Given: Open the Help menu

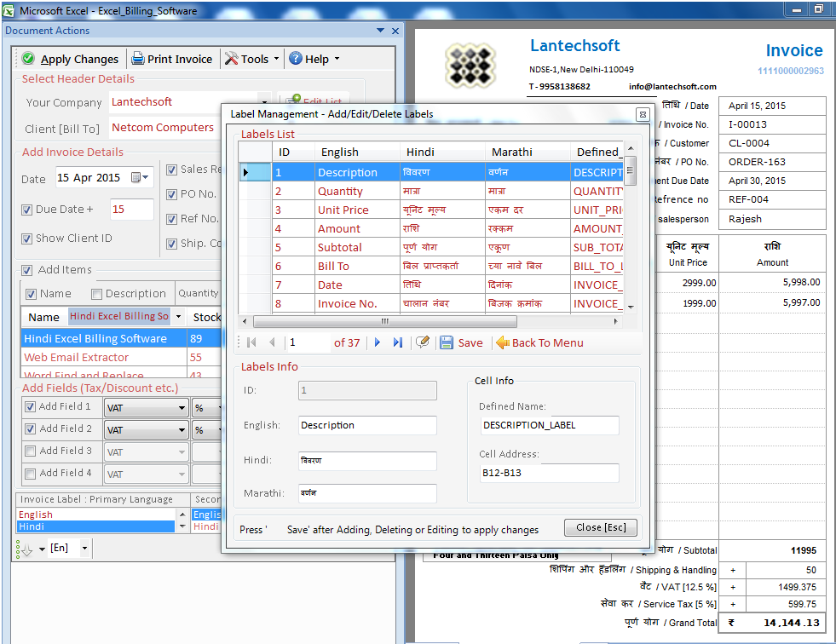Looking at the screenshot, I should coord(314,59).
